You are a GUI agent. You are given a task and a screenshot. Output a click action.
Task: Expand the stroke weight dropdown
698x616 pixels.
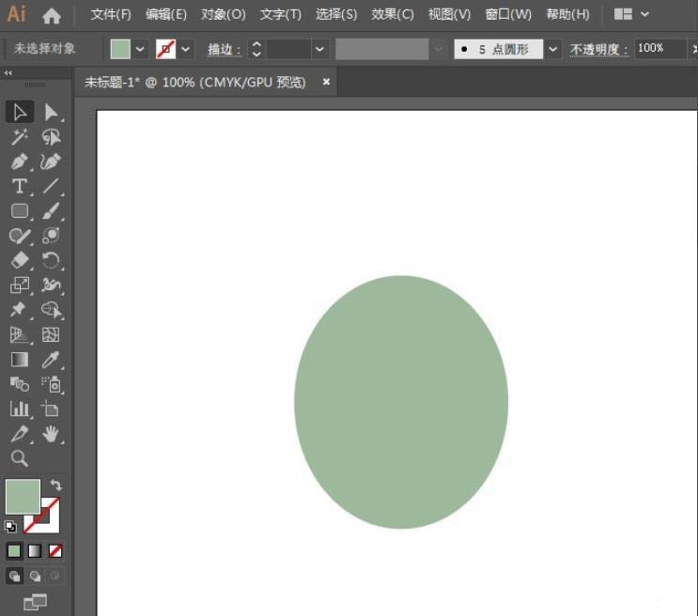click(319, 49)
